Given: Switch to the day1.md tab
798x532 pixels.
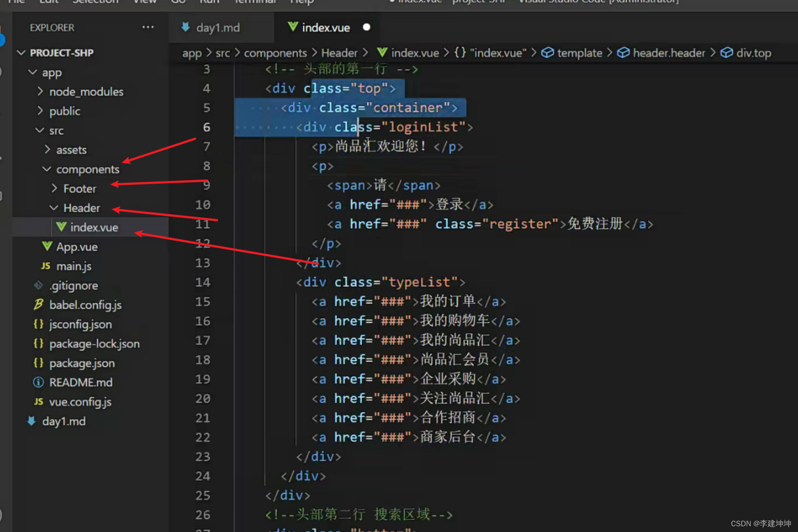Looking at the screenshot, I should click(218, 28).
